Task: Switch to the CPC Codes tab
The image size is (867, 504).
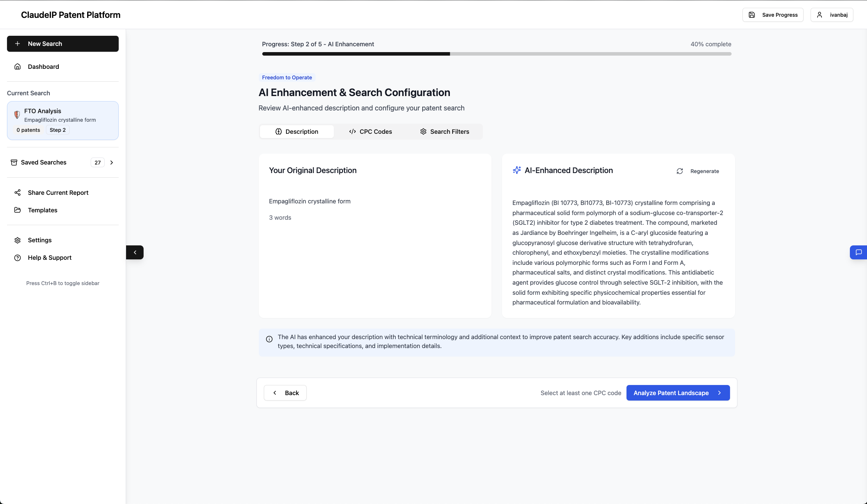Action: [370, 131]
